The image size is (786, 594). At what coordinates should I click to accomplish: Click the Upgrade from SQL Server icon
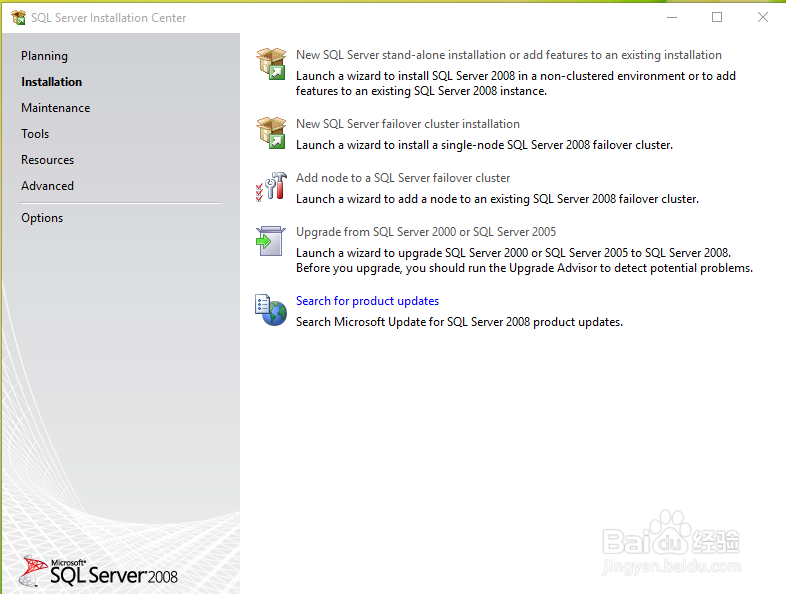point(271,241)
